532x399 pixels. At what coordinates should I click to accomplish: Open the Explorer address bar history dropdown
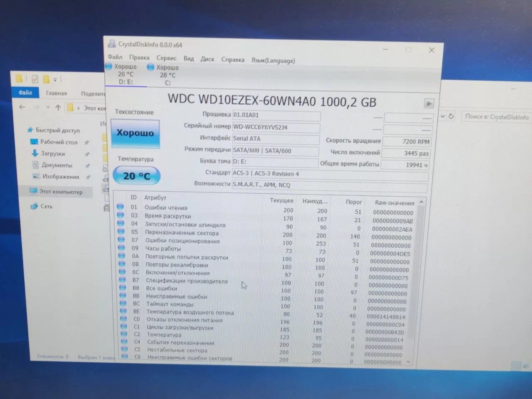coord(443,116)
